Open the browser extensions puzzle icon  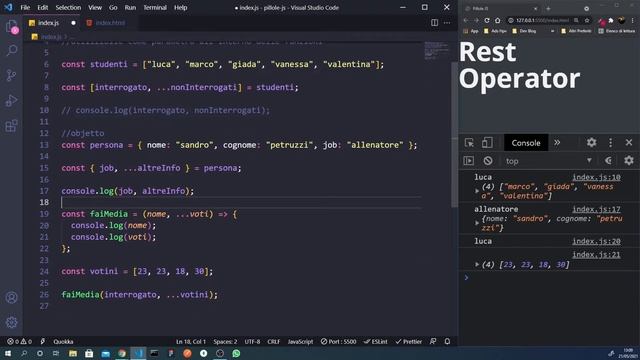pyautogui.click(x=611, y=20)
